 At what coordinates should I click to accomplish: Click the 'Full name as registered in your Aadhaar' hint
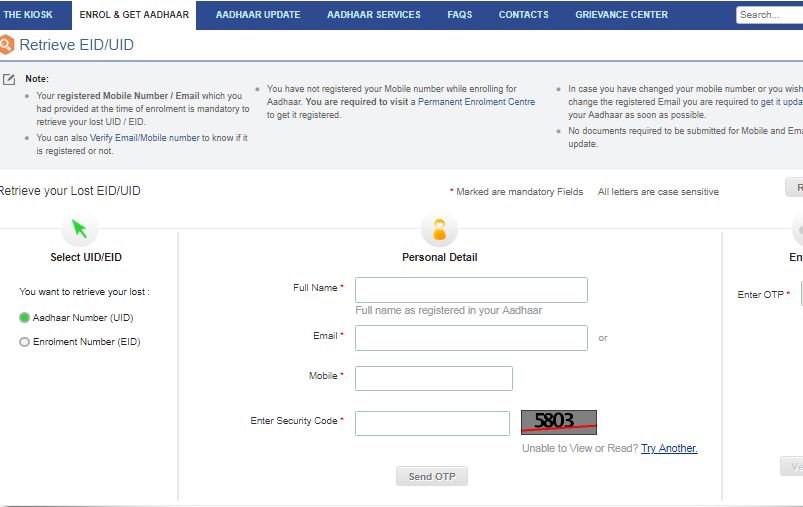coord(449,310)
